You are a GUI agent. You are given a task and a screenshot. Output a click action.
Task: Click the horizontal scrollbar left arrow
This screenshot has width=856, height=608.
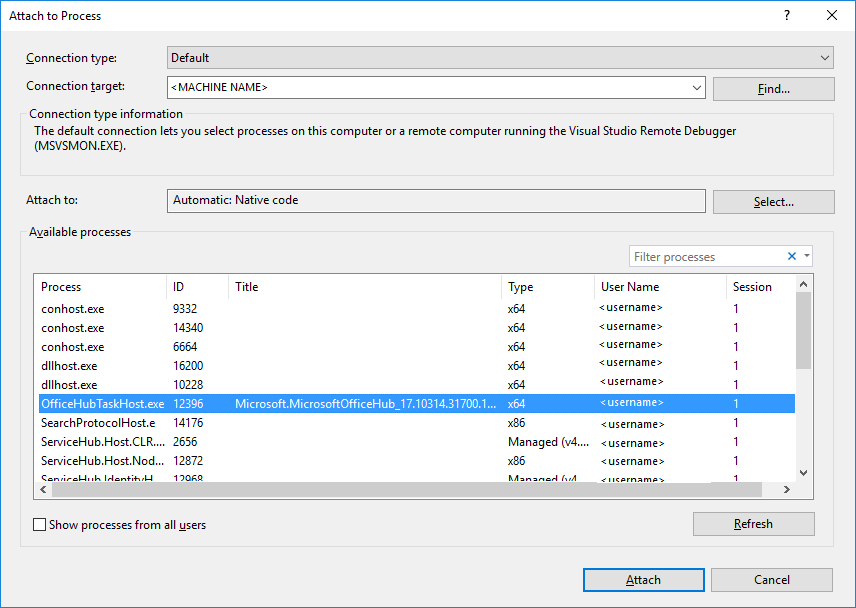click(41, 490)
